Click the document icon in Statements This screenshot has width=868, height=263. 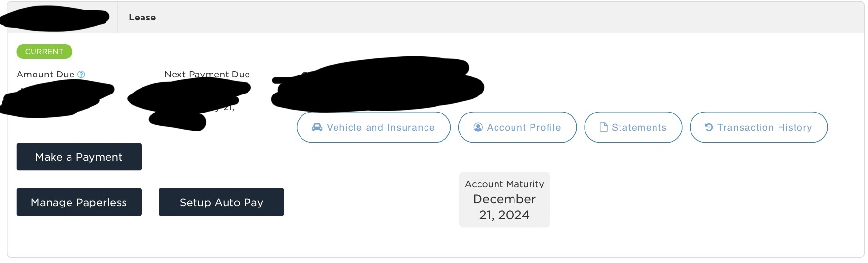[603, 127]
